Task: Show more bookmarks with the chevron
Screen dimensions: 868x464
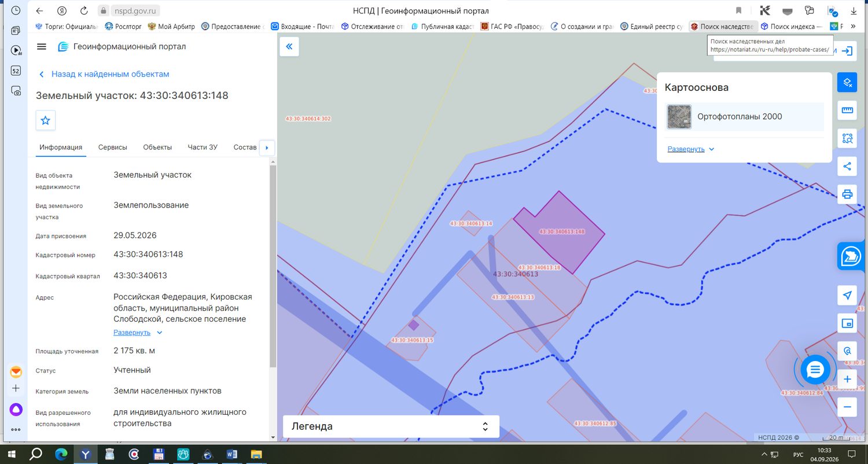Action: coord(853,26)
